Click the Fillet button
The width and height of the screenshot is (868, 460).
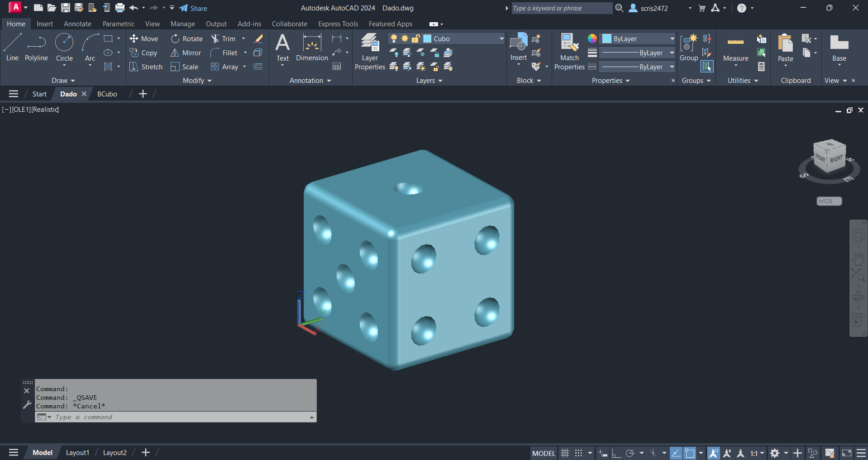click(x=224, y=53)
